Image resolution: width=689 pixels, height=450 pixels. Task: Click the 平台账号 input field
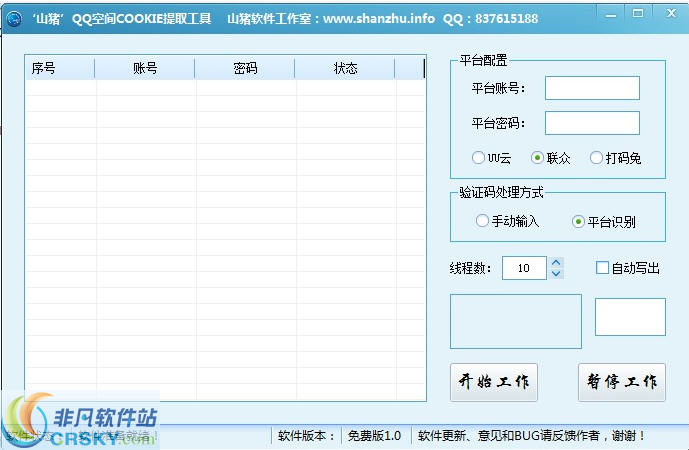592,88
